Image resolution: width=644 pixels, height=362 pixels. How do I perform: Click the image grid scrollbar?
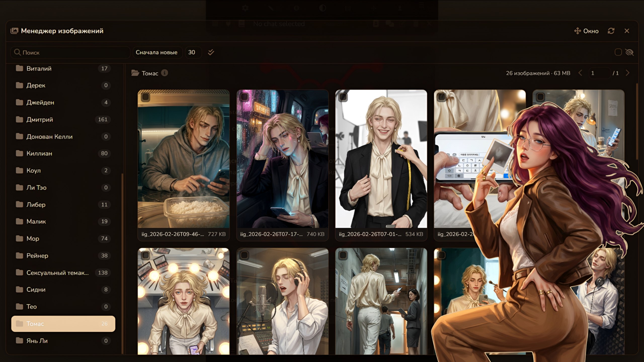637,122
